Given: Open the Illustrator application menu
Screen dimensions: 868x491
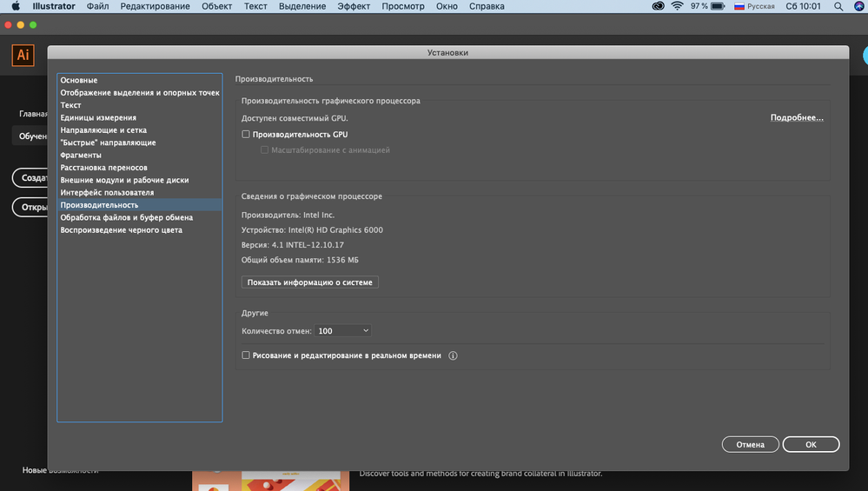Looking at the screenshot, I should pyautogui.click(x=54, y=6).
